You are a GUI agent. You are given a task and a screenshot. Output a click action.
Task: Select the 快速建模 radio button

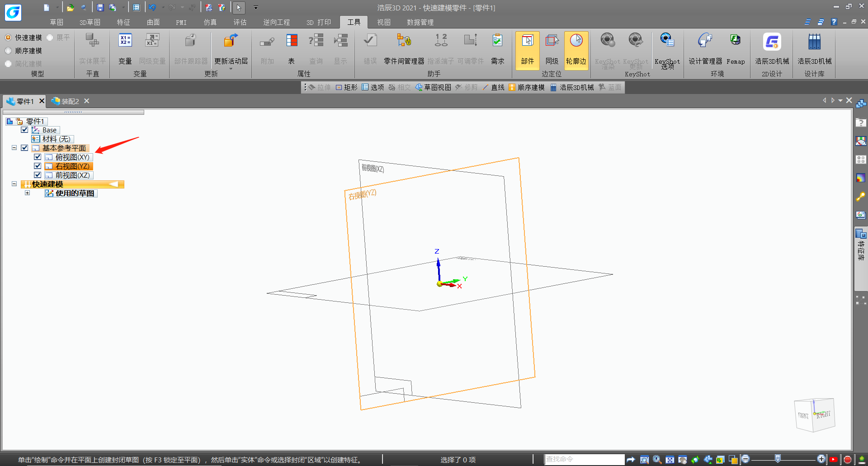pos(8,38)
